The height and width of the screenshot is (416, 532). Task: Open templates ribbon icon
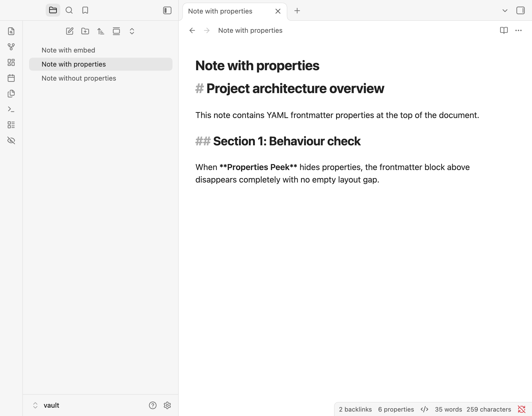tap(11, 94)
